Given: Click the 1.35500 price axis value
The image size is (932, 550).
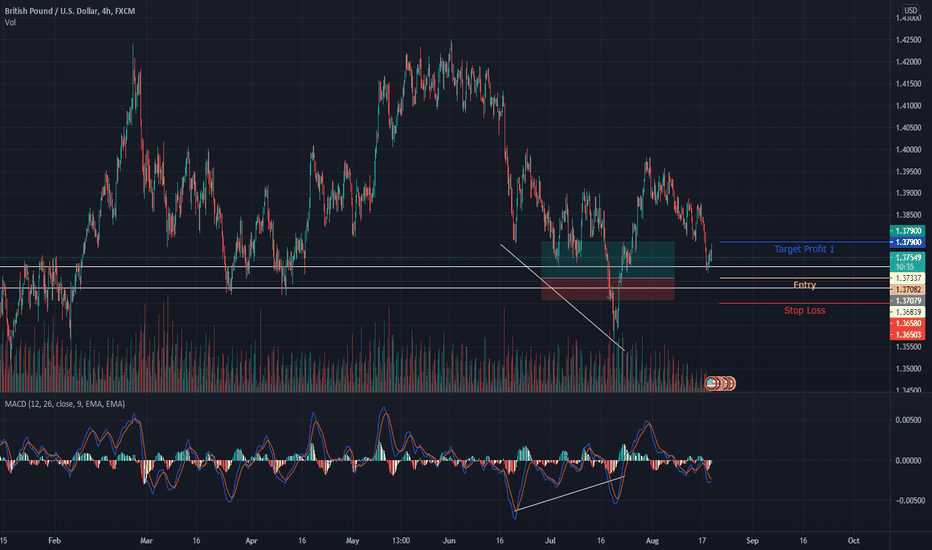Looking at the screenshot, I should [x=908, y=347].
